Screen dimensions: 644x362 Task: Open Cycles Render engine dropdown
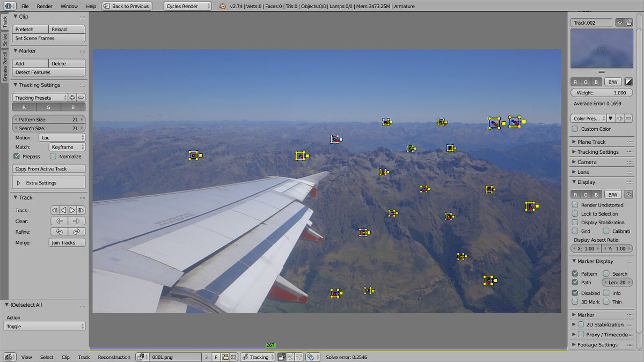point(188,6)
